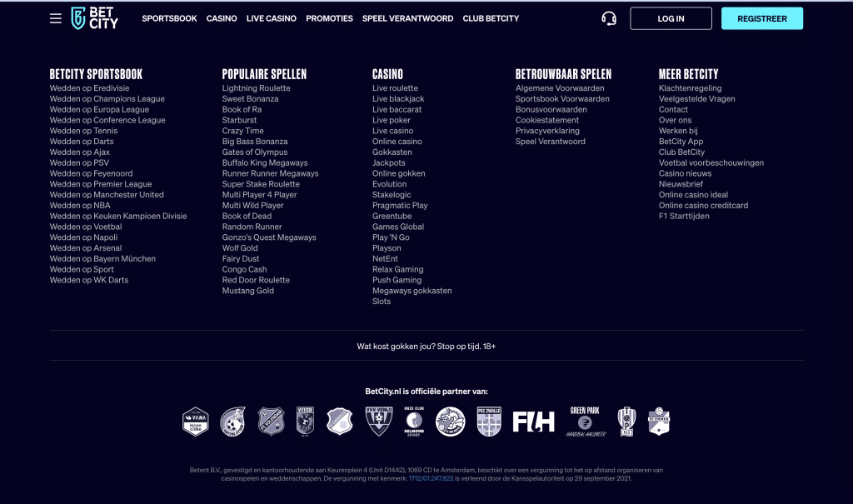Open Runner Runner Megaways link
Screen dimensions: 853x504
(271, 173)
